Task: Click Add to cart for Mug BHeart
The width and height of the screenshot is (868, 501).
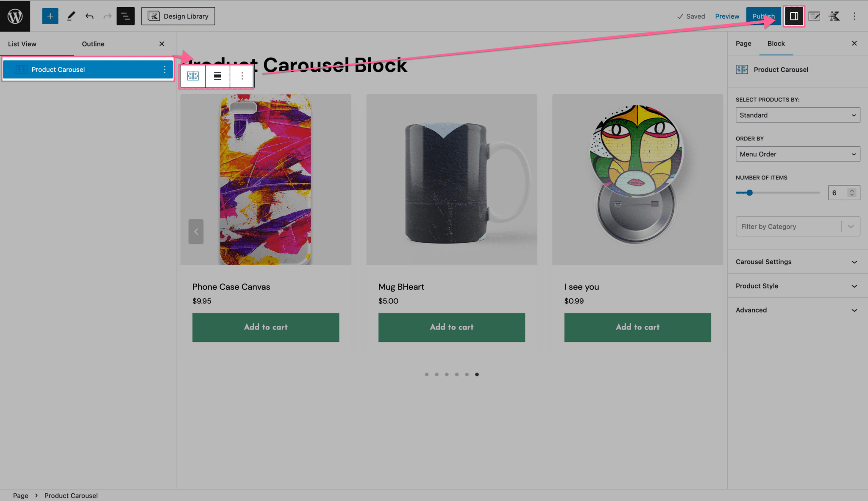Action: pyautogui.click(x=451, y=327)
